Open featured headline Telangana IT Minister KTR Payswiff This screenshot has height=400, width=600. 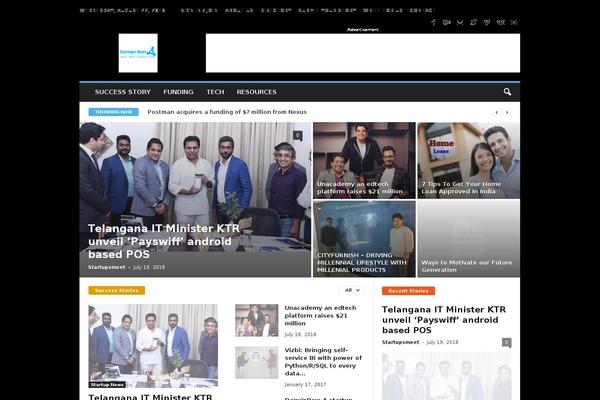coord(164,241)
